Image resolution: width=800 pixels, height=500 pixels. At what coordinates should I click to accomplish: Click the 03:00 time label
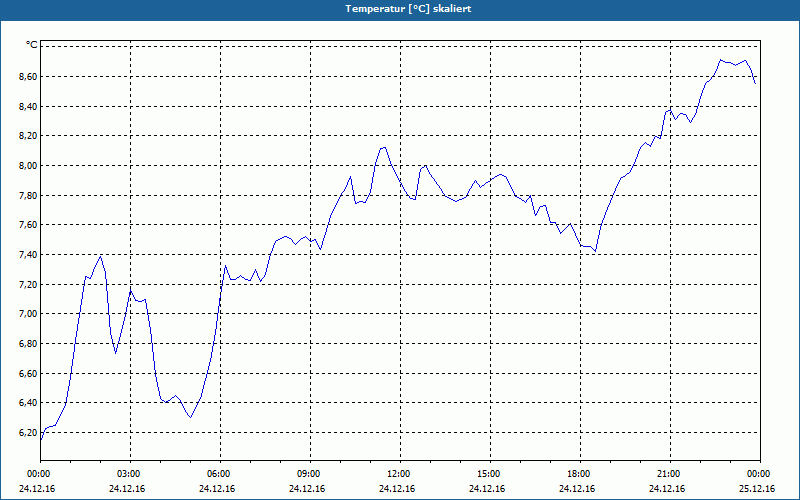(x=131, y=474)
